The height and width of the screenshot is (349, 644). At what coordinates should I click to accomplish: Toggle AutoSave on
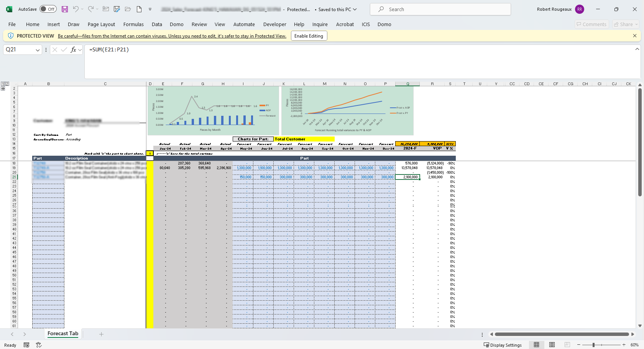48,9
